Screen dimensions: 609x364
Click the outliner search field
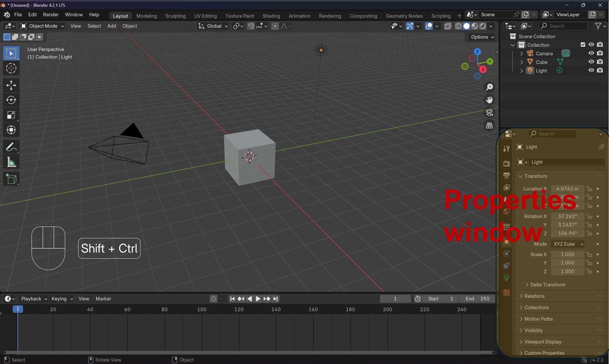pyautogui.click(x=563, y=26)
